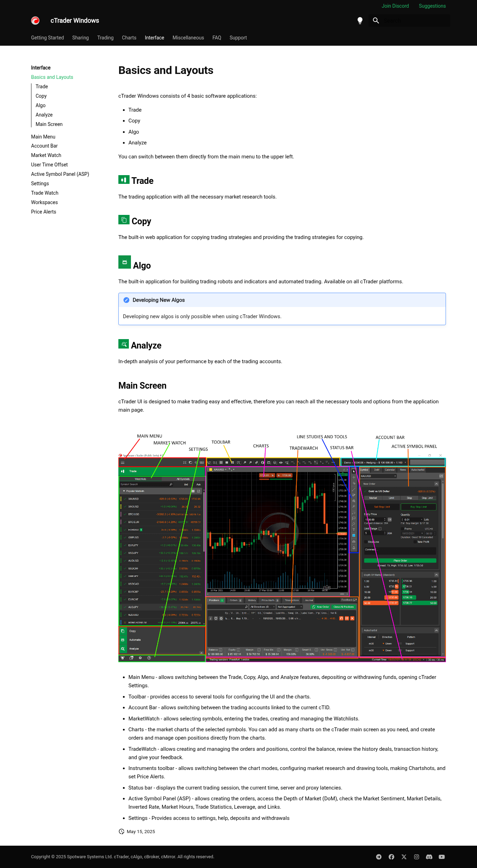Go to the FAQ tab
The width and height of the screenshot is (477, 868).
point(217,38)
